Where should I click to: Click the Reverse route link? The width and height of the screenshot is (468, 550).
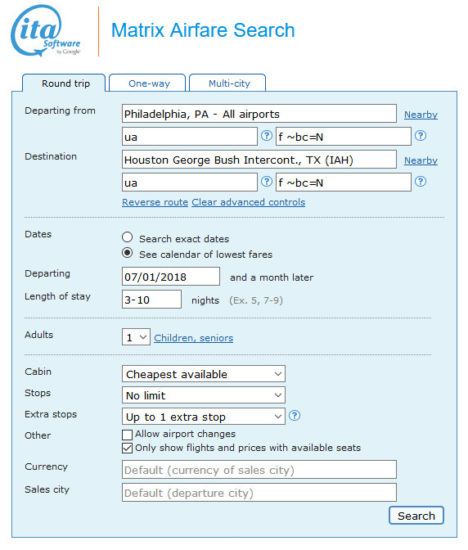(x=155, y=202)
